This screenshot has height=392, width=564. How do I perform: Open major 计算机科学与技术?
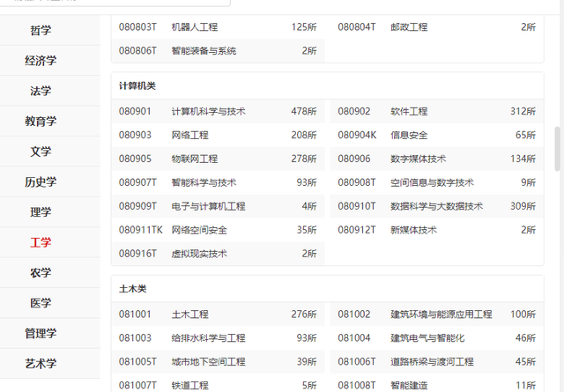208,112
